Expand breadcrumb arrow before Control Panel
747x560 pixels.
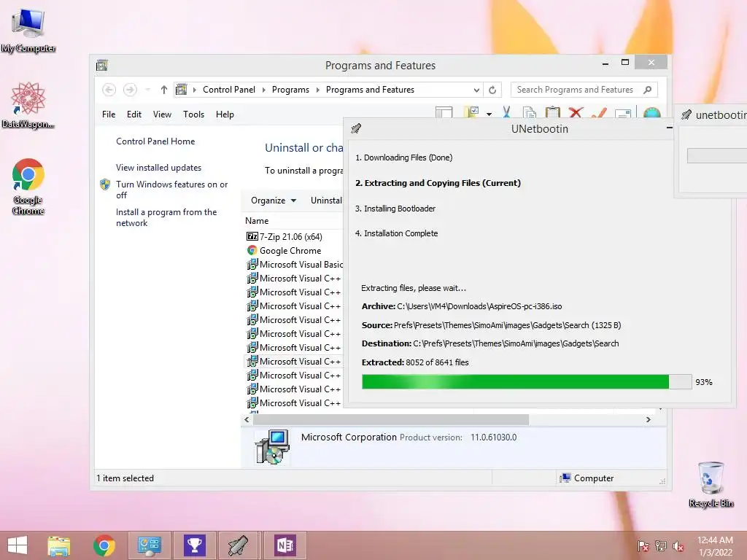click(194, 90)
